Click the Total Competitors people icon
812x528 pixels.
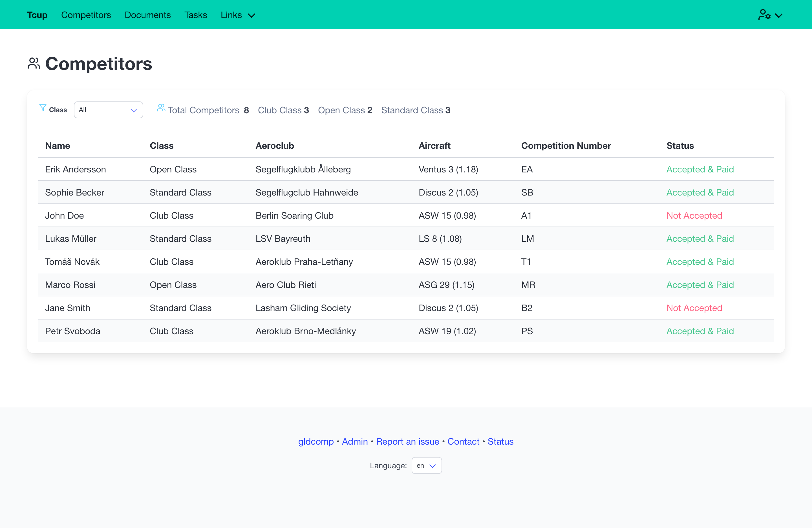[x=161, y=108]
